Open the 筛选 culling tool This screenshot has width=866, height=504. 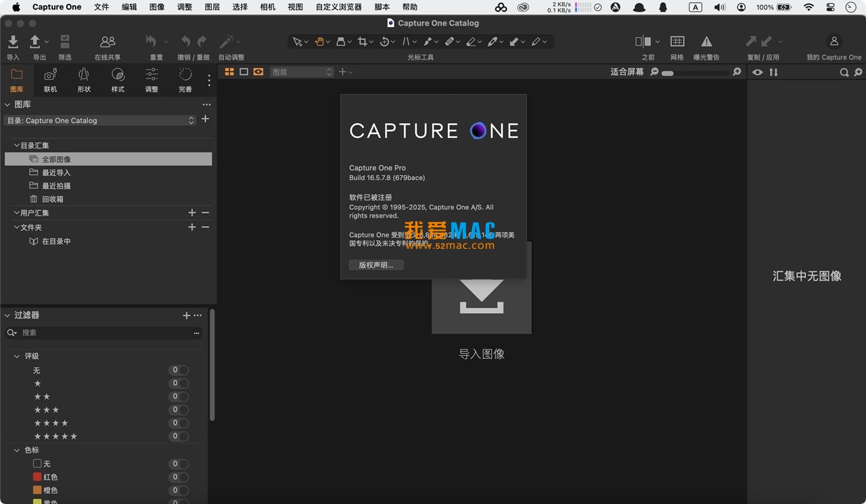[x=65, y=42]
